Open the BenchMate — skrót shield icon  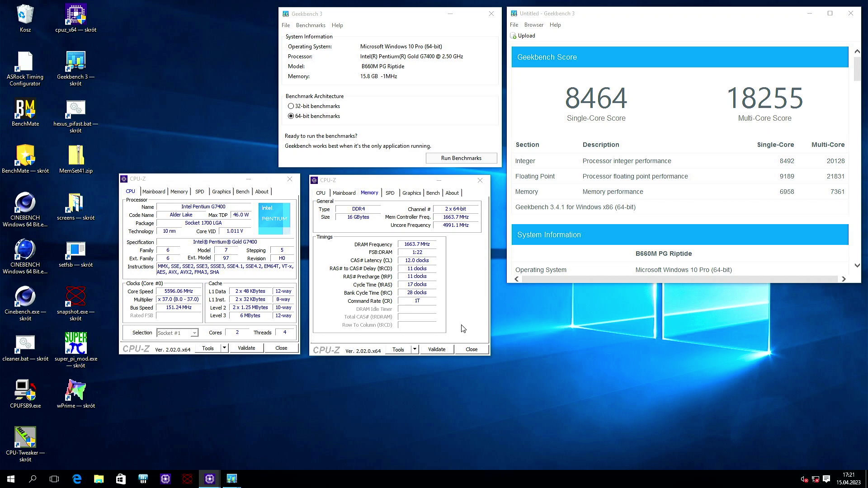click(25, 155)
